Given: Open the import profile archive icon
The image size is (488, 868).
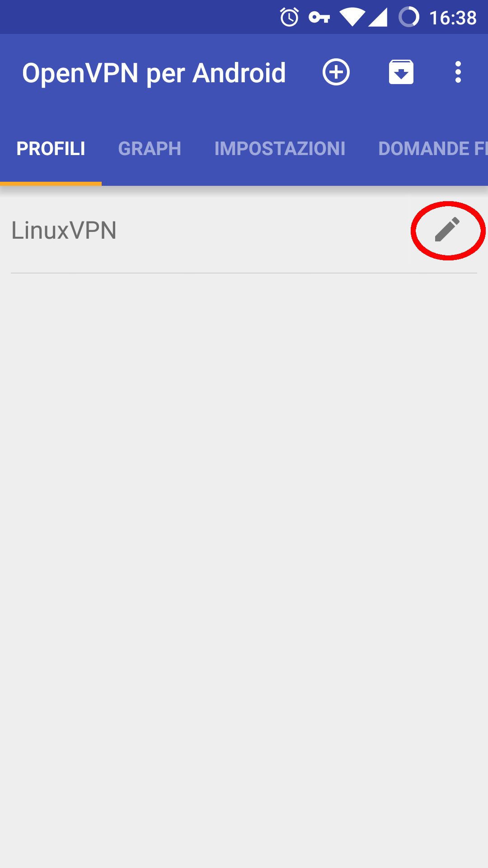Looking at the screenshot, I should click(x=401, y=72).
